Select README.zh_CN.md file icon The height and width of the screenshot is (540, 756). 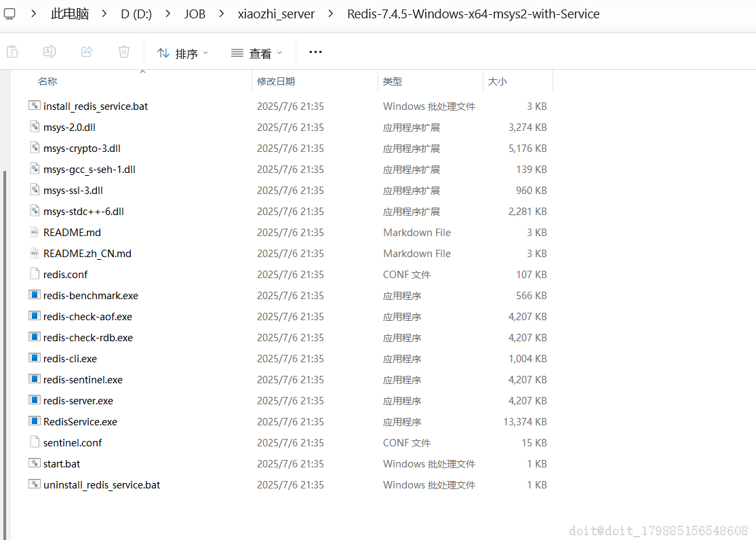[34, 252]
